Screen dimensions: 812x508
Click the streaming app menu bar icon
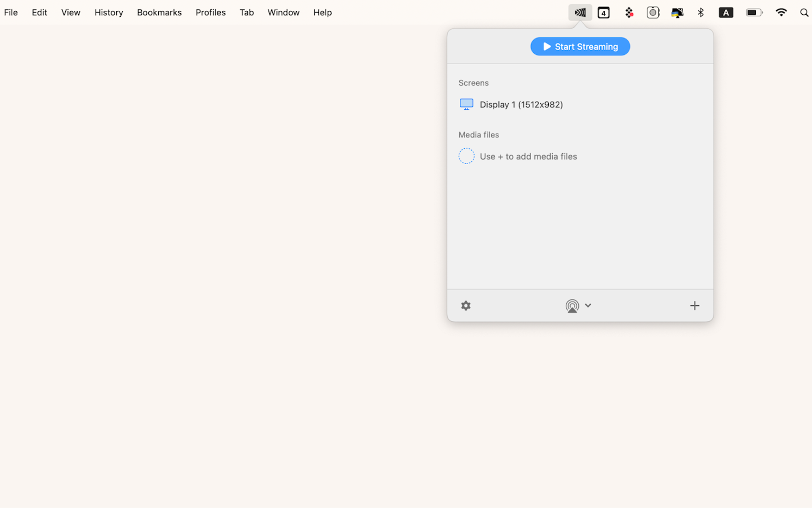(x=580, y=12)
